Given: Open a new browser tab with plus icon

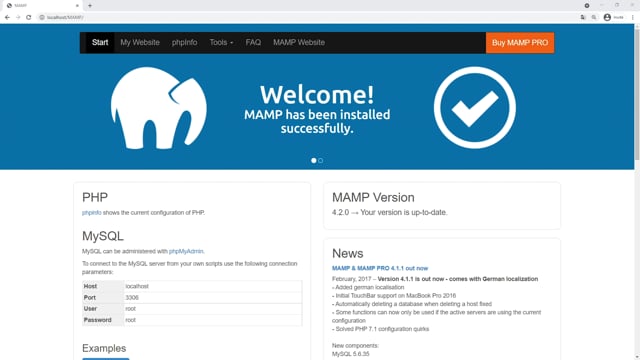Looking at the screenshot, I should pos(90,6).
